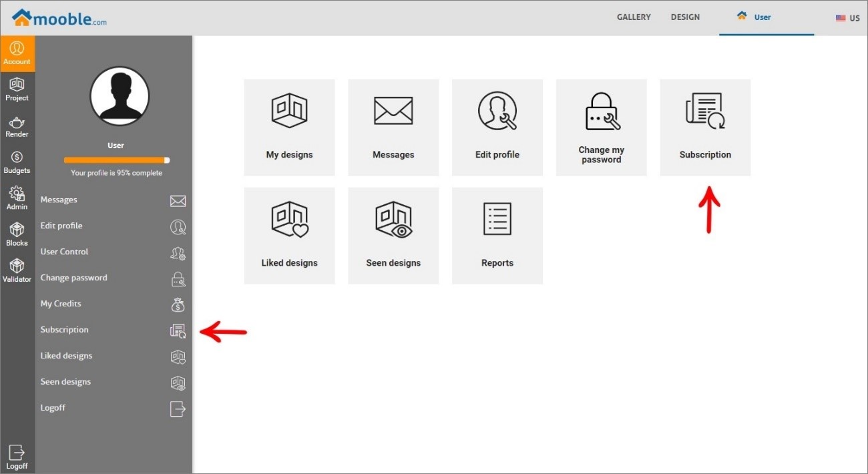Click the Logoff link in sidebar list

tap(53, 408)
